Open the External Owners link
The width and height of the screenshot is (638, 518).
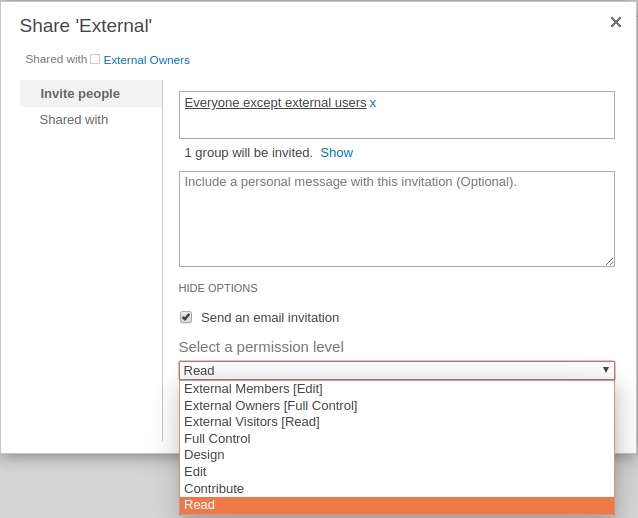click(146, 60)
